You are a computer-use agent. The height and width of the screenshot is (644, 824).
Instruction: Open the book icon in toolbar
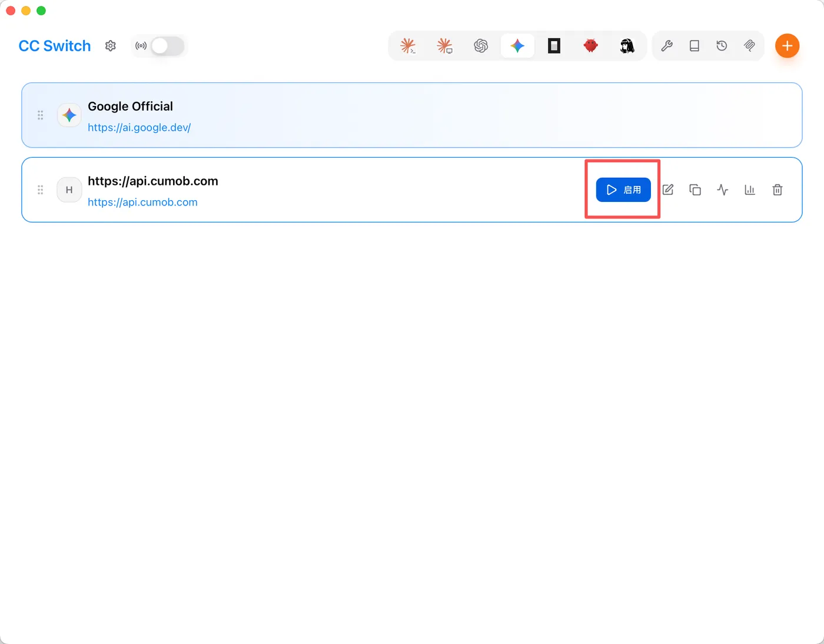(695, 46)
